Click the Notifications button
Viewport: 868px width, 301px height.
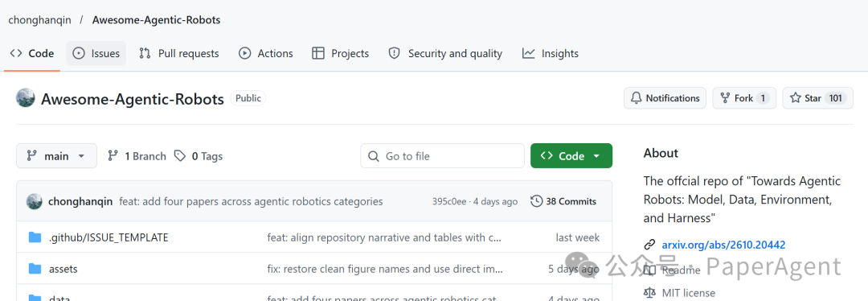pyautogui.click(x=665, y=98)
